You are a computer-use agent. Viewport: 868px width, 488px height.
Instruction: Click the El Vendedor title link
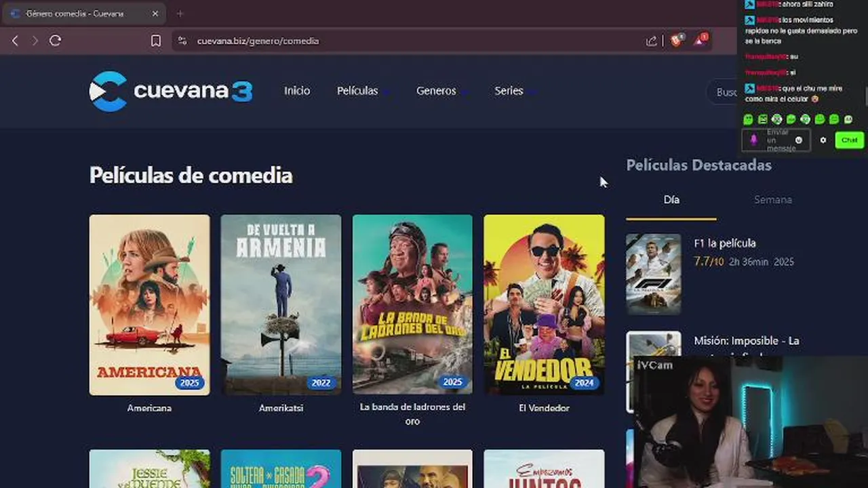tap(544, 408)
